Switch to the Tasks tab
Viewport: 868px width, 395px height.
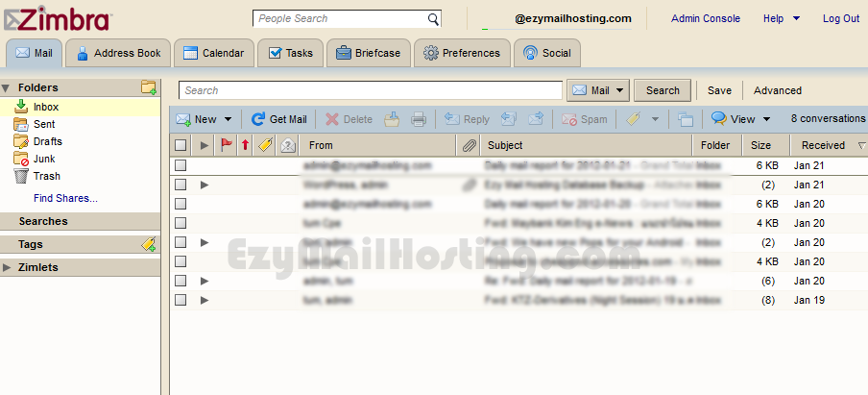coord(290,53)
